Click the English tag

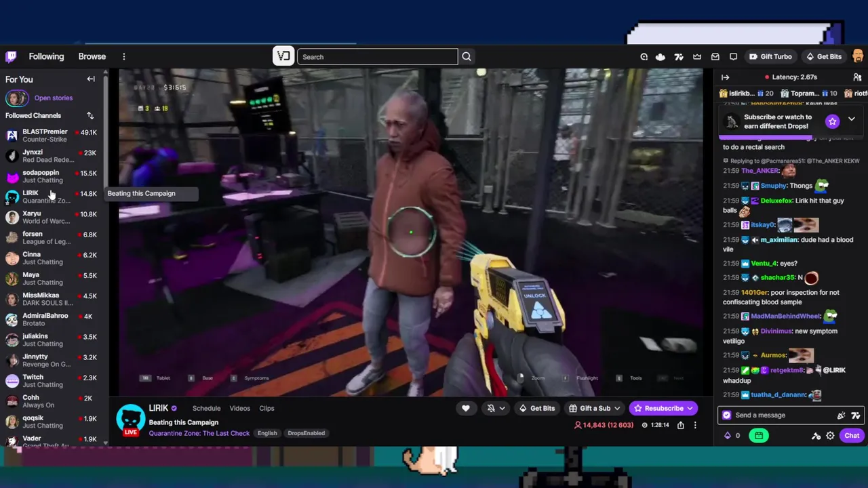coord(267,433)
